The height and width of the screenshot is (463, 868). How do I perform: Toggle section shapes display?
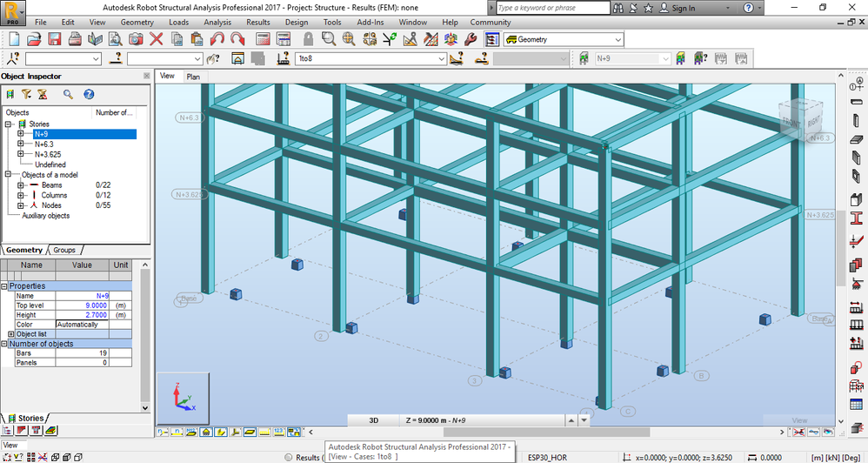(x=220, y=432)
